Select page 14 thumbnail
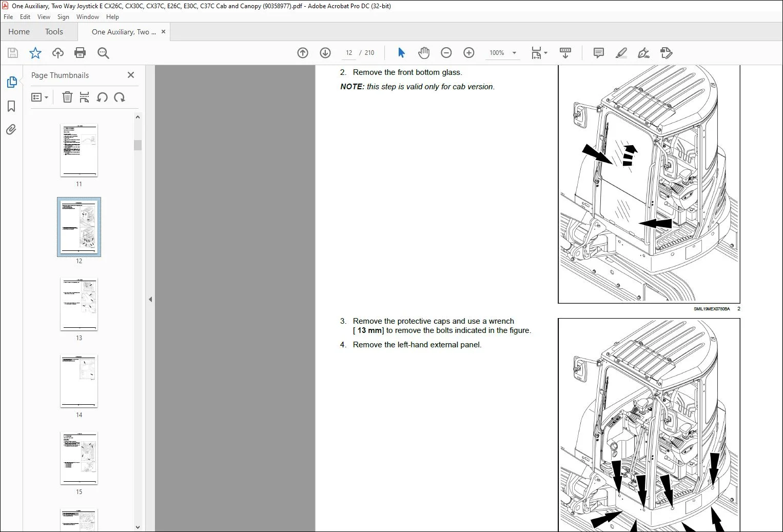The height and width of the screenshot is (532, 783). click(x=79, y=381)
